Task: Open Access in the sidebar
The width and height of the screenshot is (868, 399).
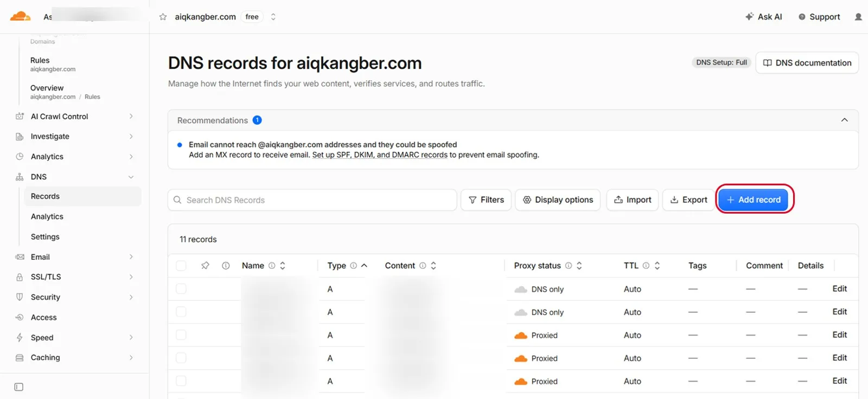Action: click(x=43, y=317)
